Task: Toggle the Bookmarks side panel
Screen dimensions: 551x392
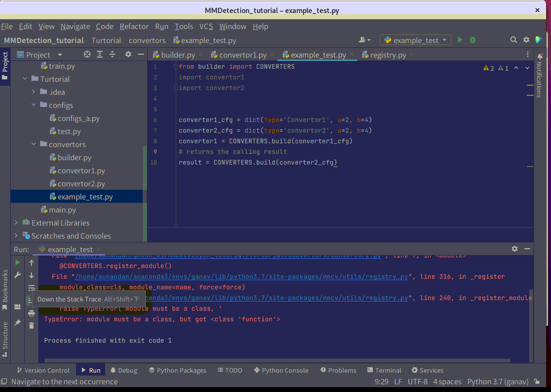Action: (x=5, y=290)
